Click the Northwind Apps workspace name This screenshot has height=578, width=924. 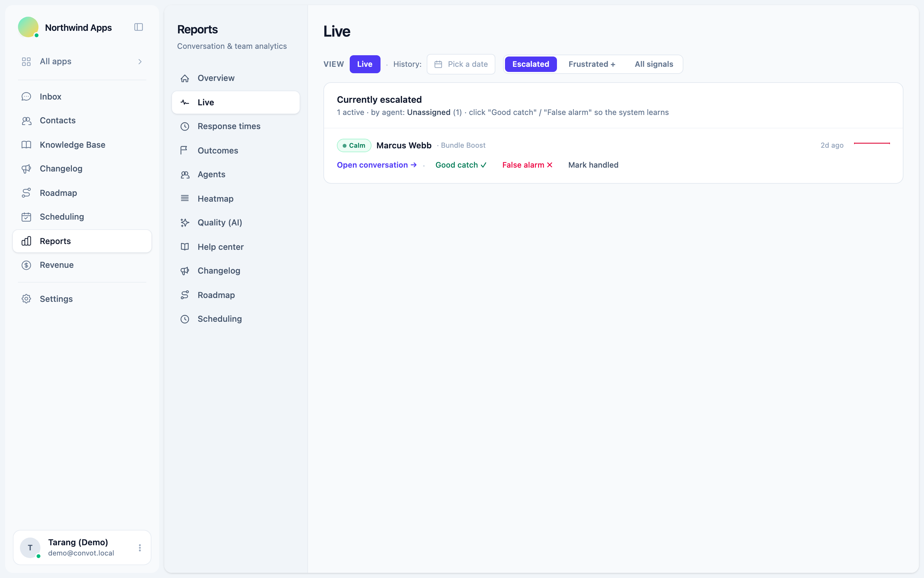tap(78, 28)
